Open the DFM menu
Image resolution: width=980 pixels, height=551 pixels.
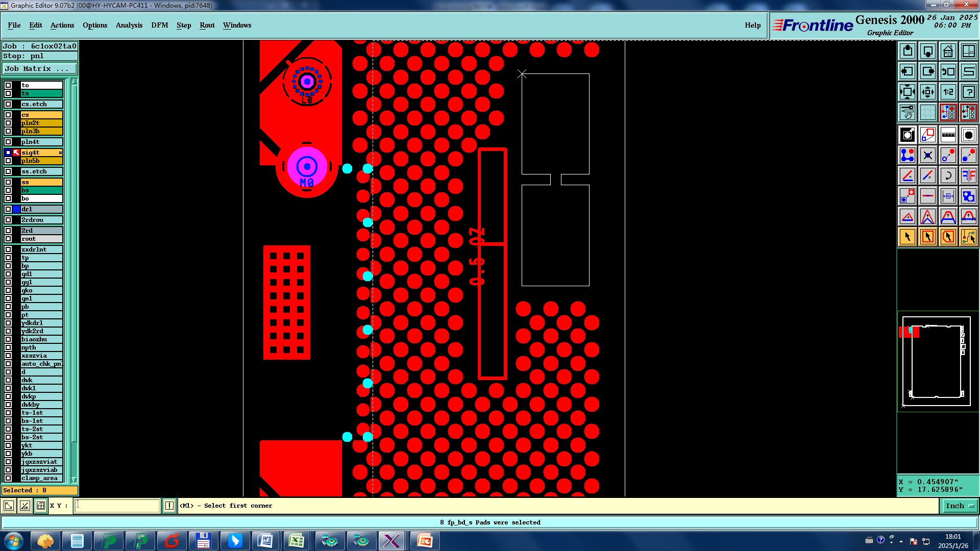point(159,25)
